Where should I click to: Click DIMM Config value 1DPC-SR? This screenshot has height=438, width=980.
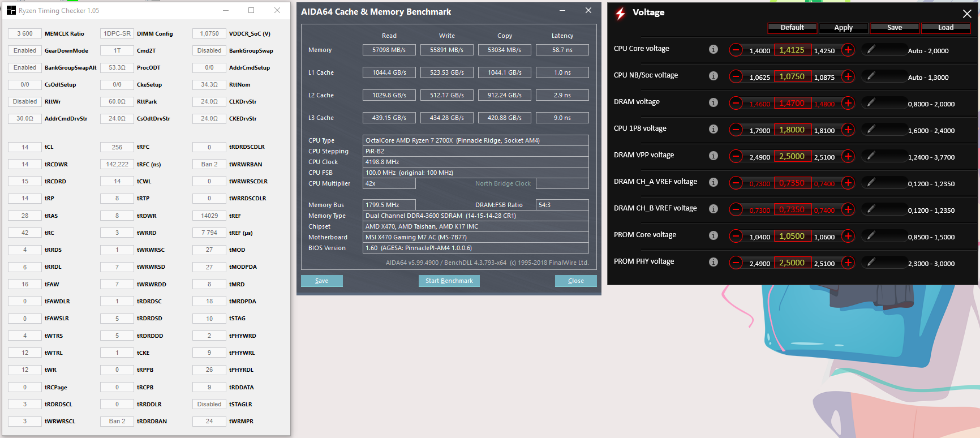pyautogui.click(x=117, y=33)
